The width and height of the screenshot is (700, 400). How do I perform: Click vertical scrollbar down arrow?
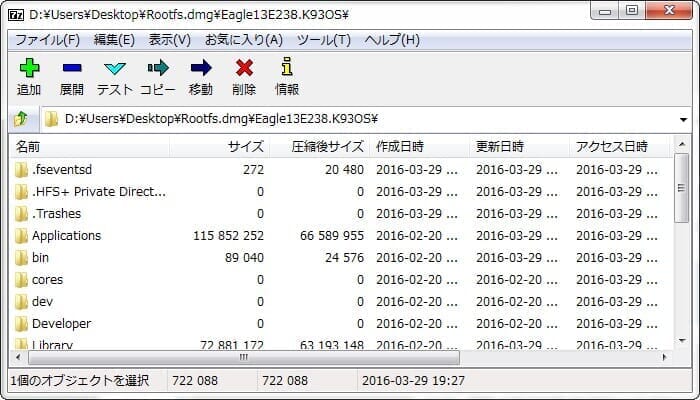(x=682, y=341)
